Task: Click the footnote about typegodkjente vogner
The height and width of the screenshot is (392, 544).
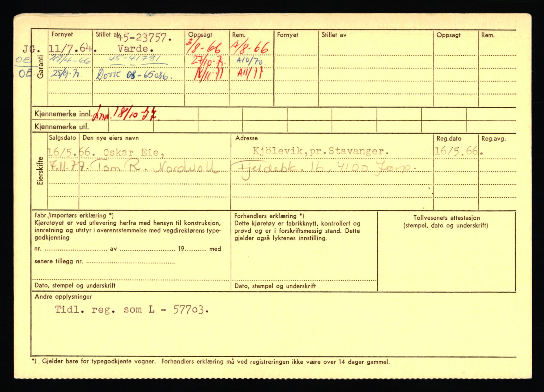Action: (x=211, y=362)
